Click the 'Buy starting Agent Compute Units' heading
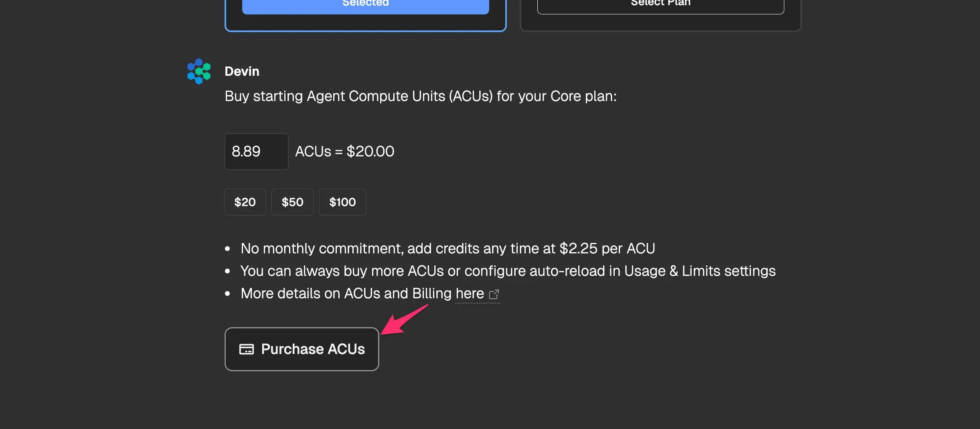 coord(420,96)
